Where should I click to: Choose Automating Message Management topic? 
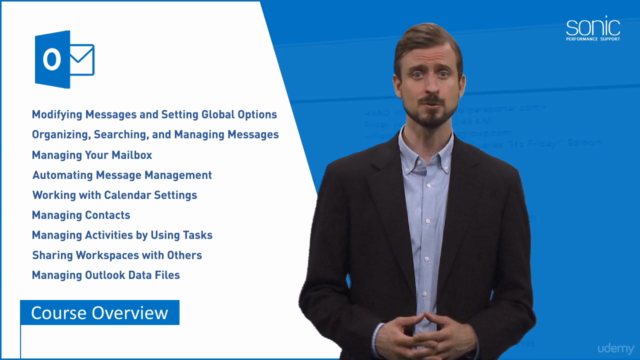(122, 175)
